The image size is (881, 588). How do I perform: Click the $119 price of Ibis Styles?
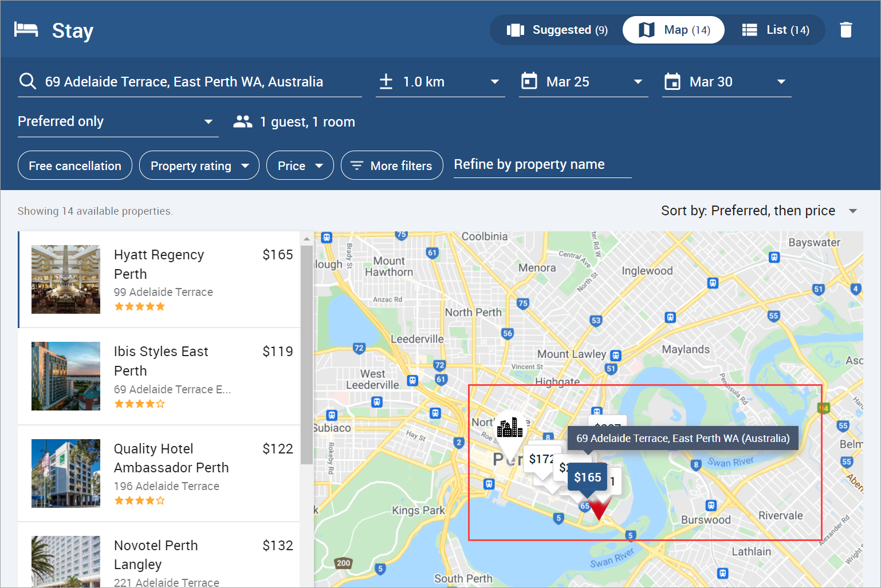pyautogui.click(x=278, y=352)
